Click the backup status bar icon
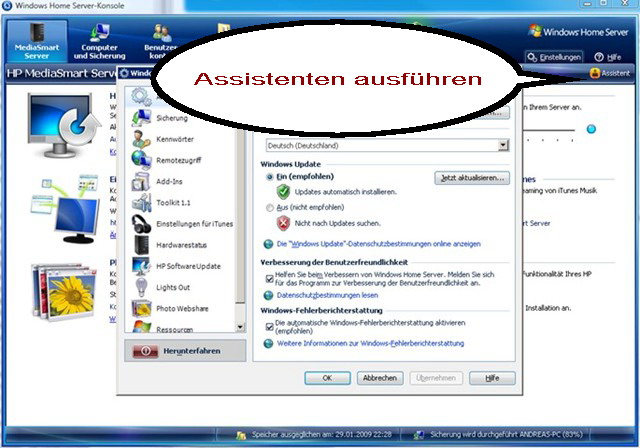The width and height of the screenshot is (640, 448). (x=419, y=435)
